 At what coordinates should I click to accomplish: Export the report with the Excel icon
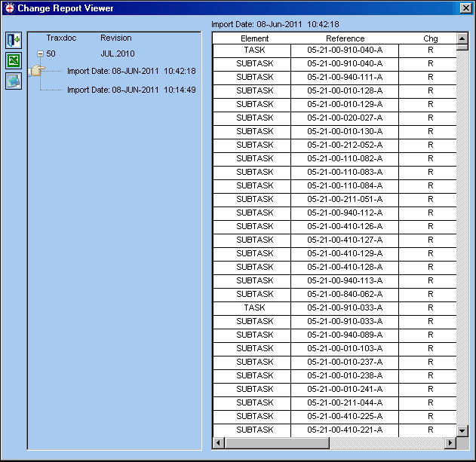[x=14, y=60]
